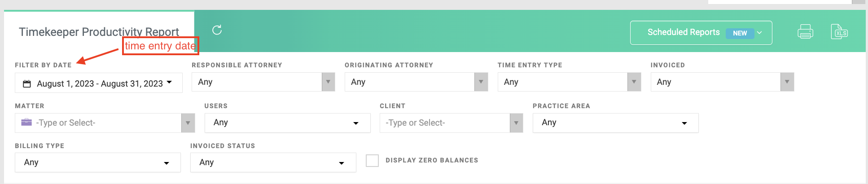This screenshot has width=868, height=184.
Task: Click the Client type-or-select field
Action: pos(451,123)
